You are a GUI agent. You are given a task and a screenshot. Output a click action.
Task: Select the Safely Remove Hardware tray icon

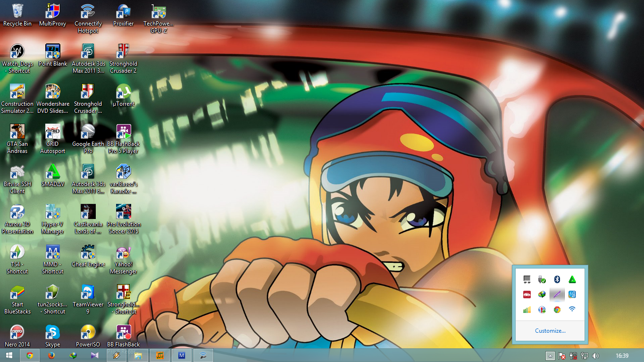541,279
